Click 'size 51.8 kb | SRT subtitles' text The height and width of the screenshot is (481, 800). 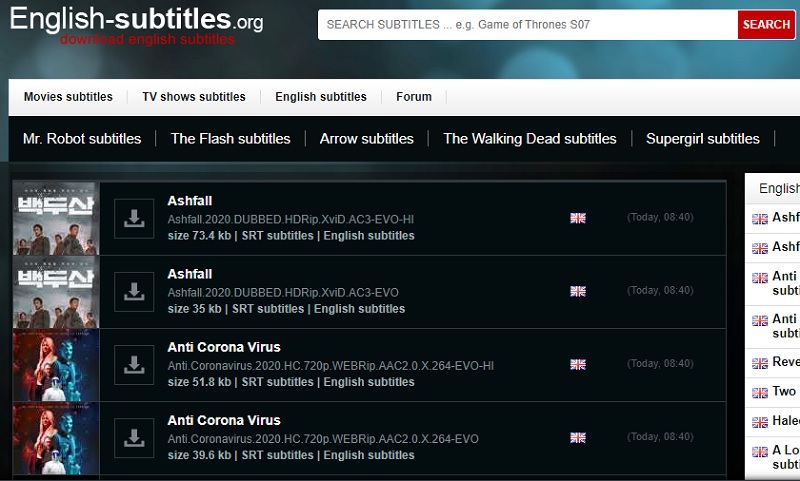pyautogui.click(x=240, y=382)
